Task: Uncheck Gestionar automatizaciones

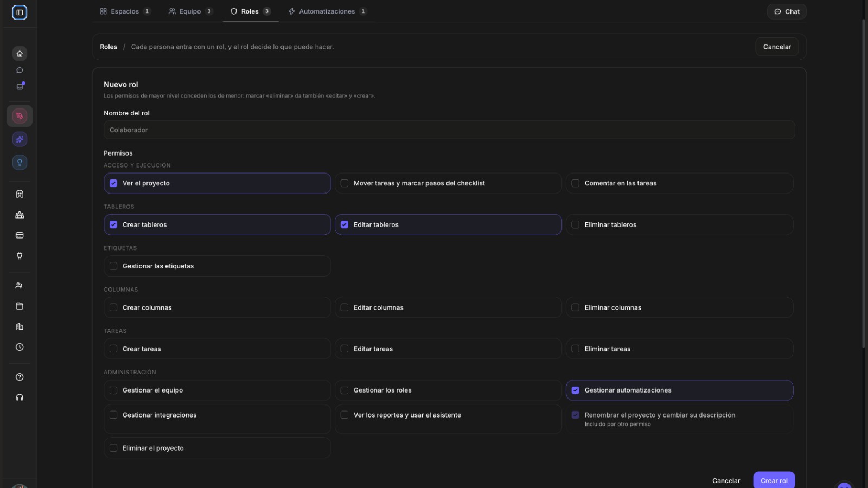Action: 679,390
